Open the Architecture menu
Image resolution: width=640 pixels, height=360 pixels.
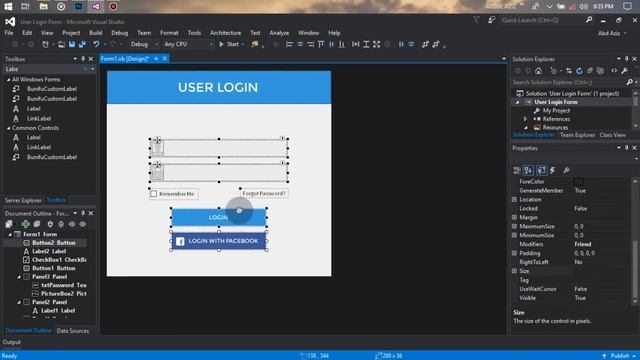tap(225, 33)
